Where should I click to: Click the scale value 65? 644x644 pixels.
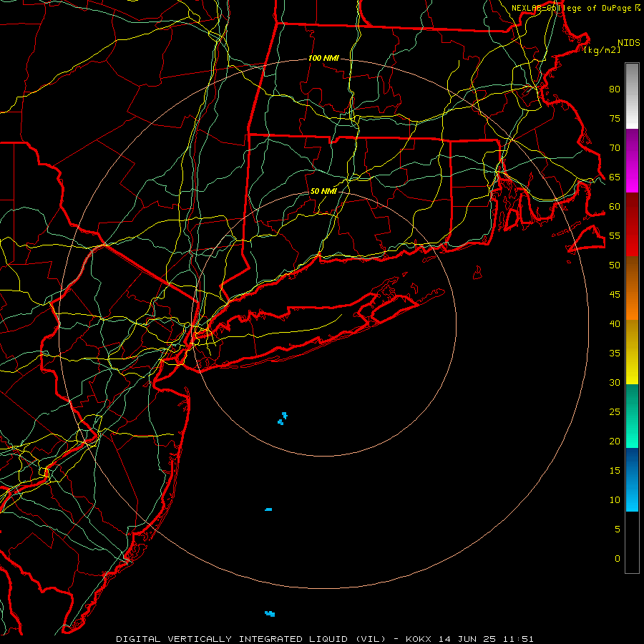coord(615,177)
